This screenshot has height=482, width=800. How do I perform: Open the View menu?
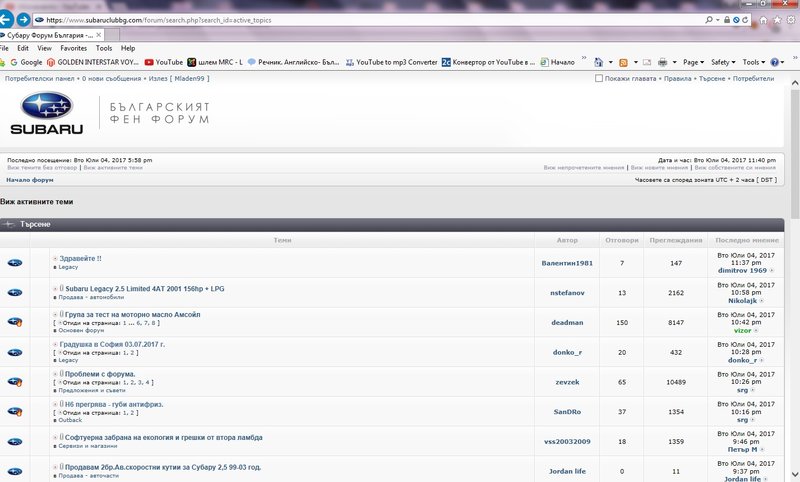[44, 48]
